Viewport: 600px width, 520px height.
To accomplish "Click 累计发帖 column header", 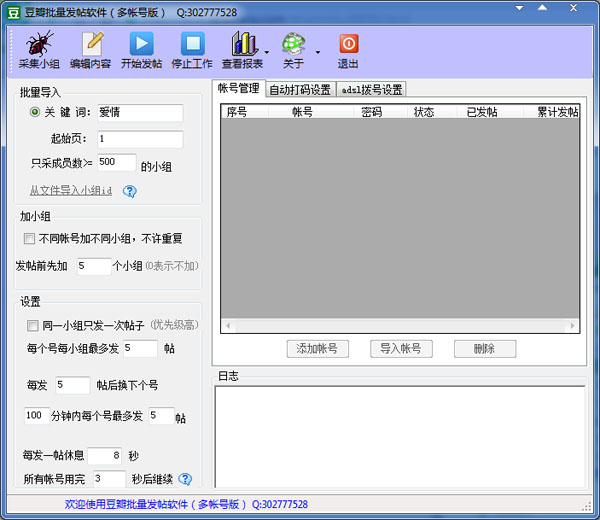I will click(x=551, y=112).
